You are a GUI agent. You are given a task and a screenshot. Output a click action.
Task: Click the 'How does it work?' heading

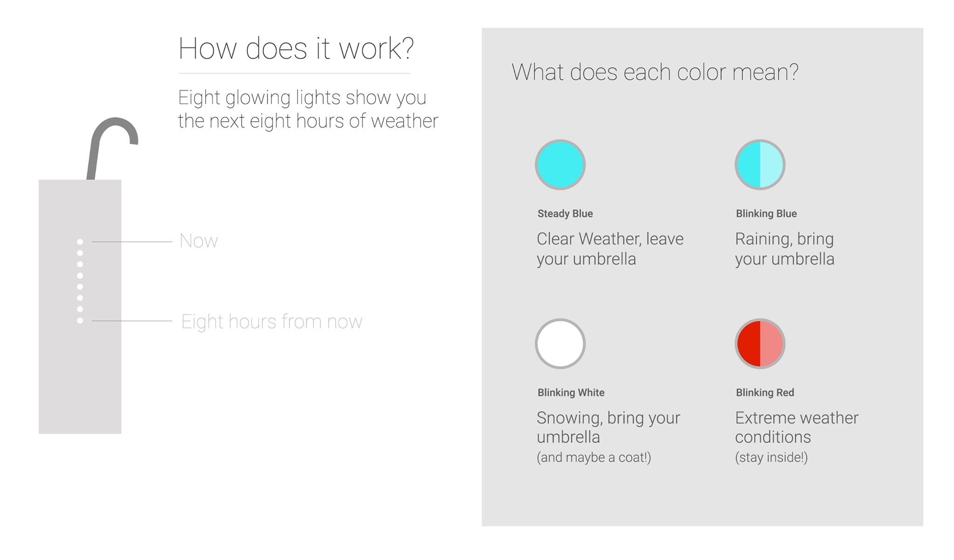[296, 48]
